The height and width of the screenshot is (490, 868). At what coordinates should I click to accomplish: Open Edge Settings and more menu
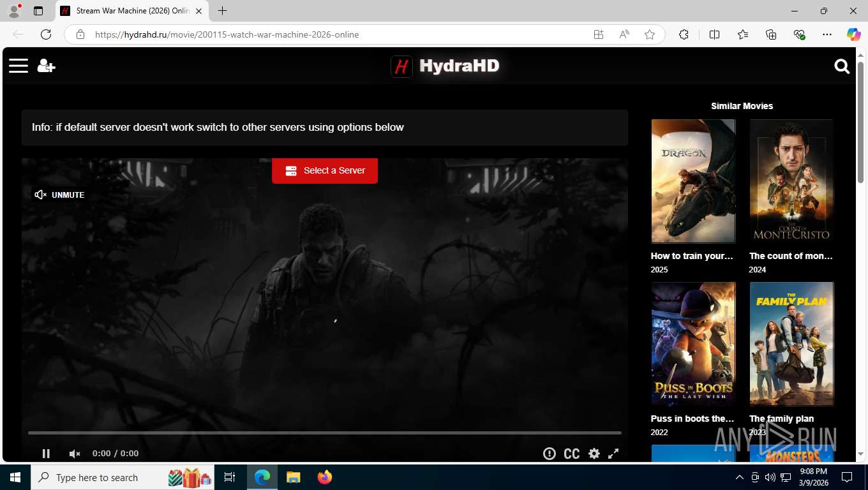827,34
